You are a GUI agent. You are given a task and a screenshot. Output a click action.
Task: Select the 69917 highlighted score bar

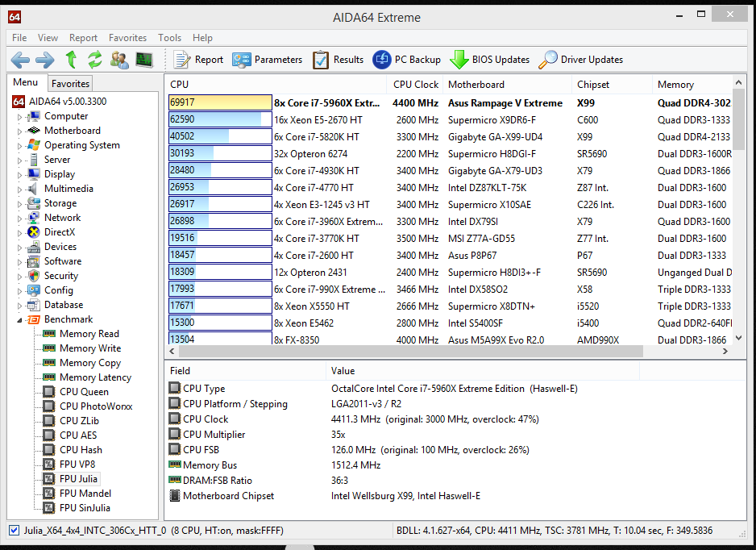tap(220, 102)
